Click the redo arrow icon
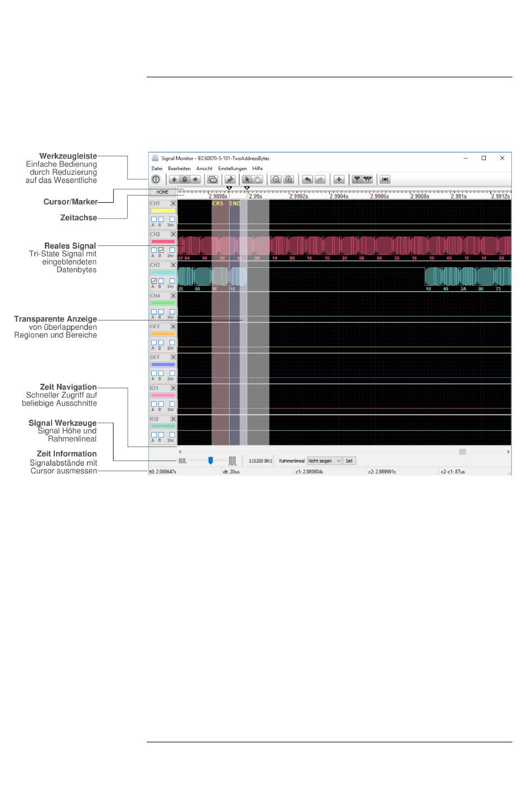This screenshot has width=532, height=795. point(320,179)
